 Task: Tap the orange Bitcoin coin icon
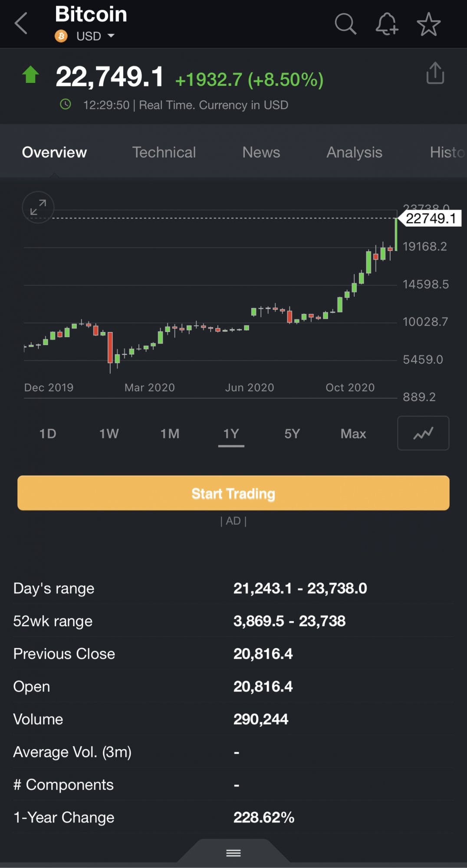pos(61,36)
